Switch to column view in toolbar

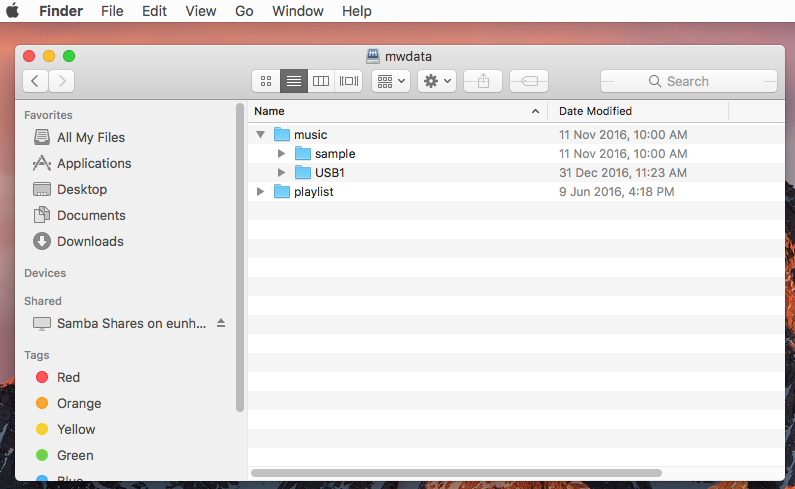click(321, 81)
